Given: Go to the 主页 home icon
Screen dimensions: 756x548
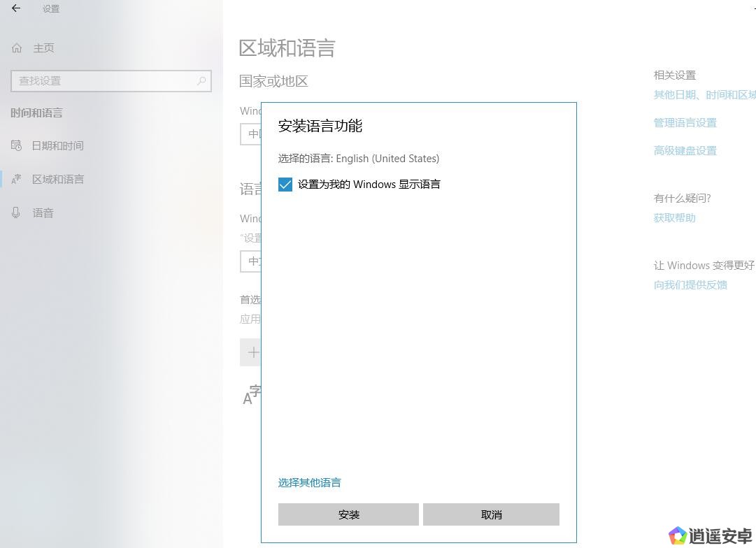Looking at the screenshot, I should [x=17, y=48].
